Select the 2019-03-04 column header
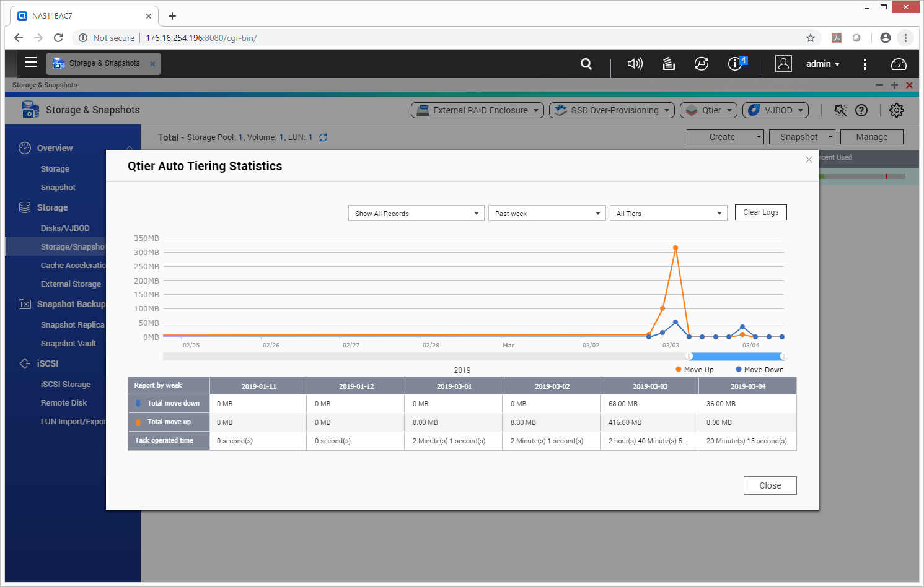Image resolution: width=924 pixels, height=587 pixels. point(748,386)
